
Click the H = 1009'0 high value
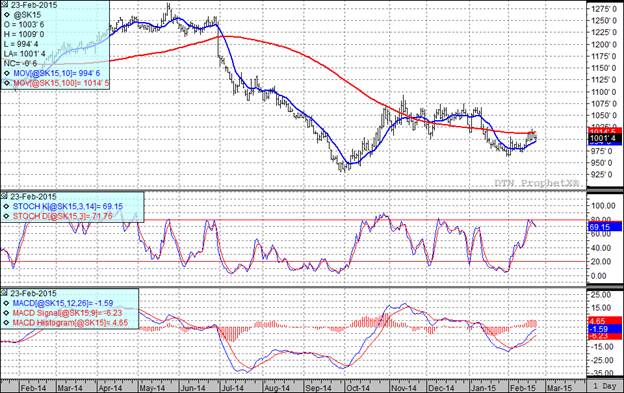24,34
